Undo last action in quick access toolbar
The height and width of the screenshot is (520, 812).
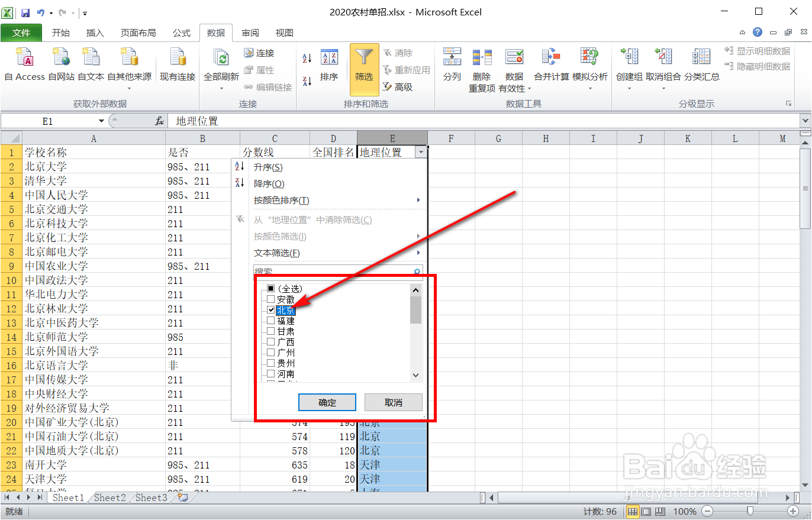[x=41, y=12]
